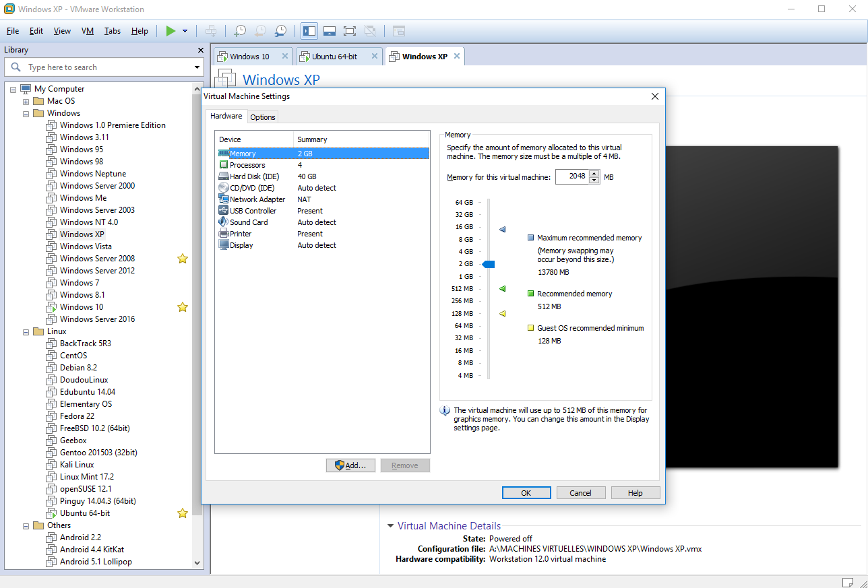Click the Add hardware button
The image size is (868, 588).
click(350, 465)
